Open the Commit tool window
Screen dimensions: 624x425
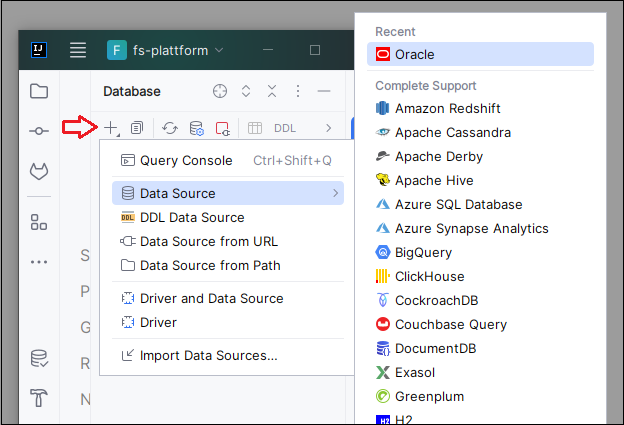point(39,131)
